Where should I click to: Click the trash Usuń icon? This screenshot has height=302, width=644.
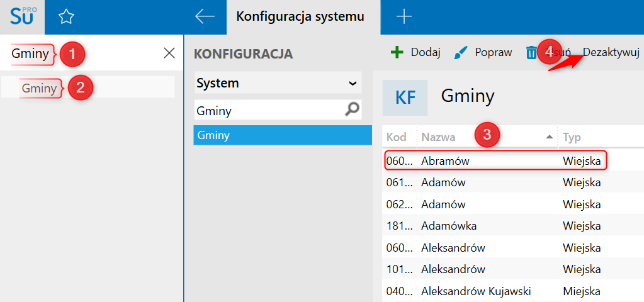(x=532, y=52)
